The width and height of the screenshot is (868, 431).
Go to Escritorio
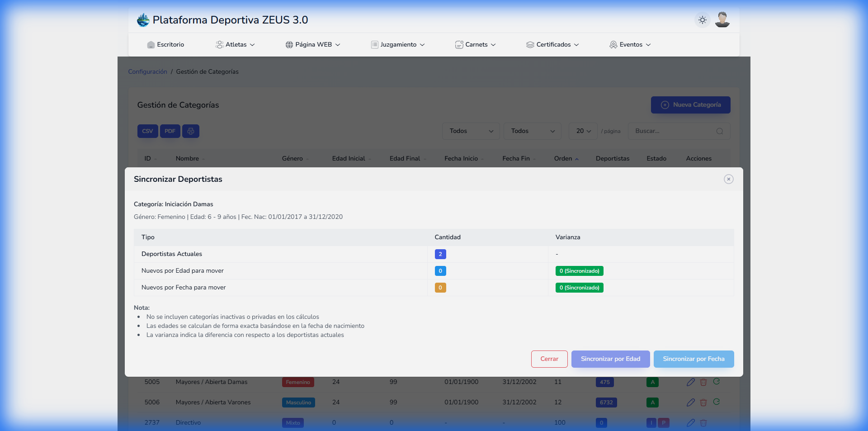pyautogui.click(x=165, y=45)
